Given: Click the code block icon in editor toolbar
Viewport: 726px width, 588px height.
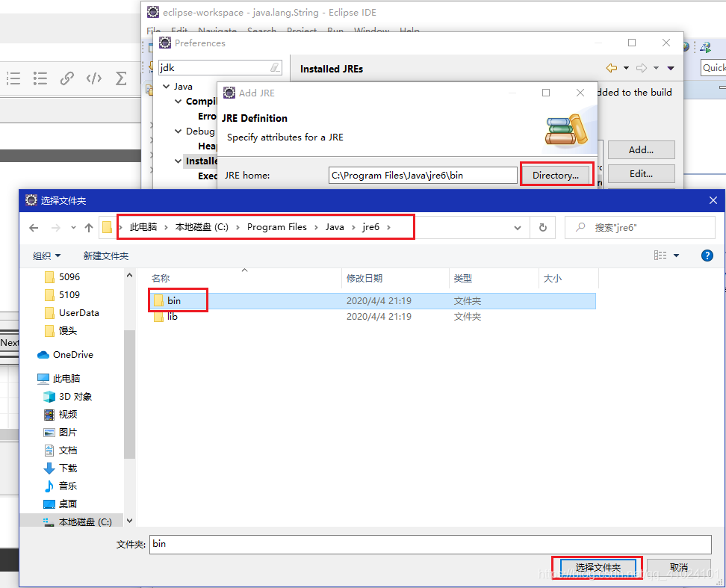Looking at the screenshot, I should point(94,78).
